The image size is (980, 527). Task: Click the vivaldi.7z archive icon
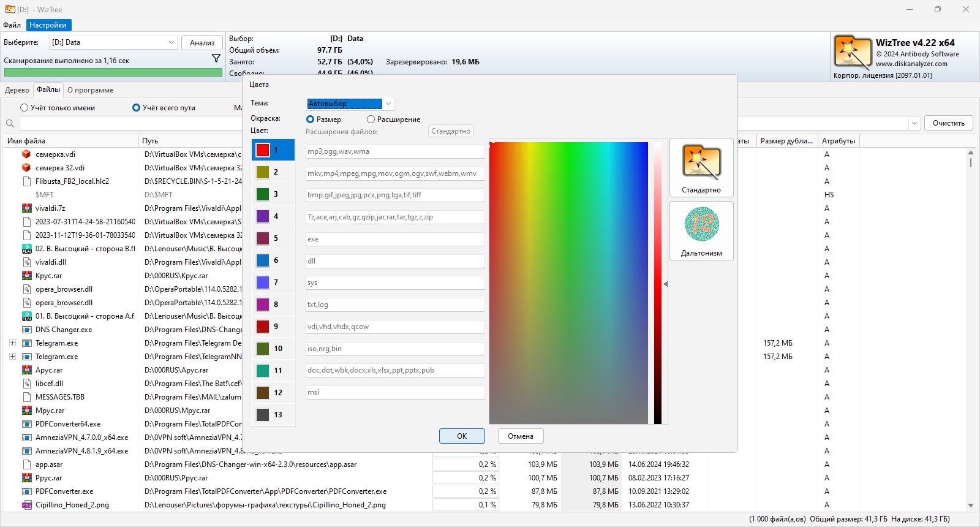(26, 208)
